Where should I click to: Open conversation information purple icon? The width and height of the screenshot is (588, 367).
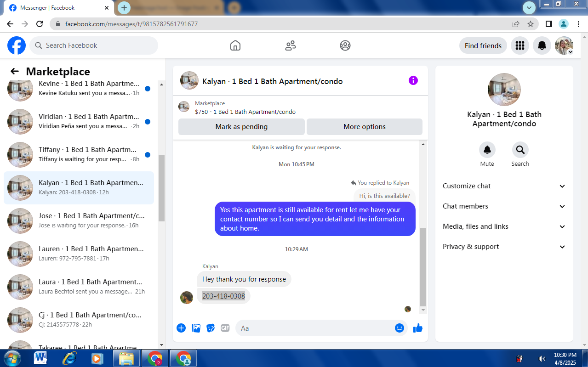pos(413,81)
